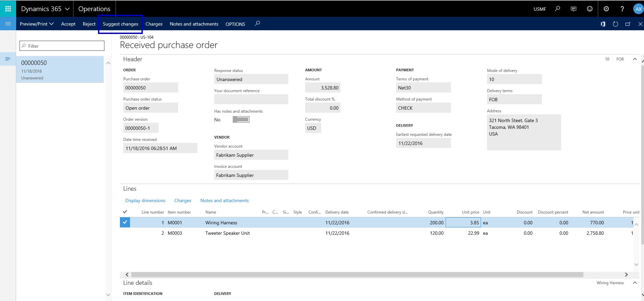The height and width of the screenshot is (301, 644).
Task: Open the settings gear icon
Action: [606, 9]
